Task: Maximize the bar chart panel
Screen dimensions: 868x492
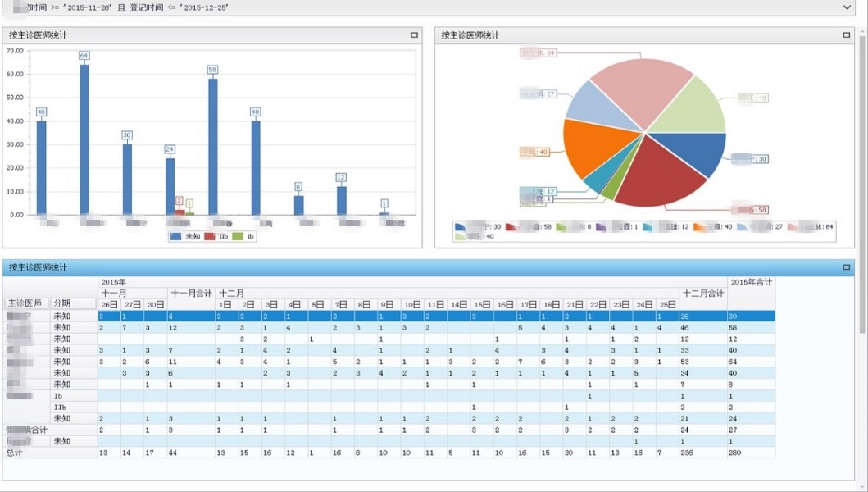Action: (x=414, y=35)
